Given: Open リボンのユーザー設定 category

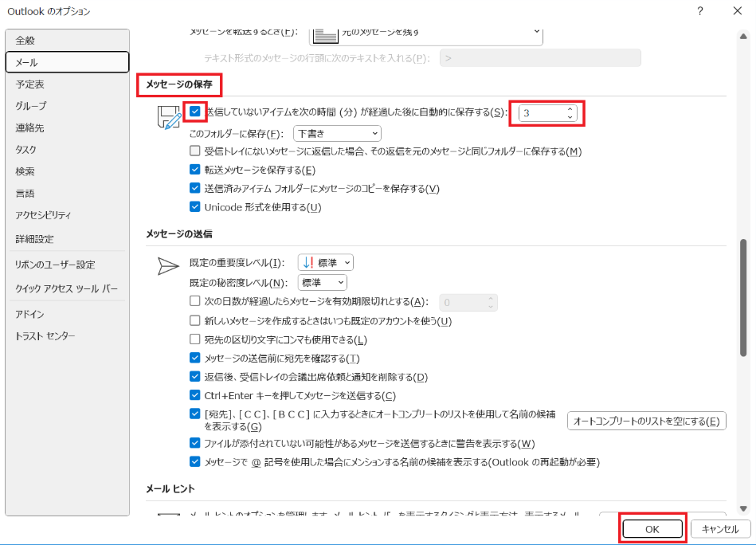Looking at the screenshot, I should click(67, 265).
